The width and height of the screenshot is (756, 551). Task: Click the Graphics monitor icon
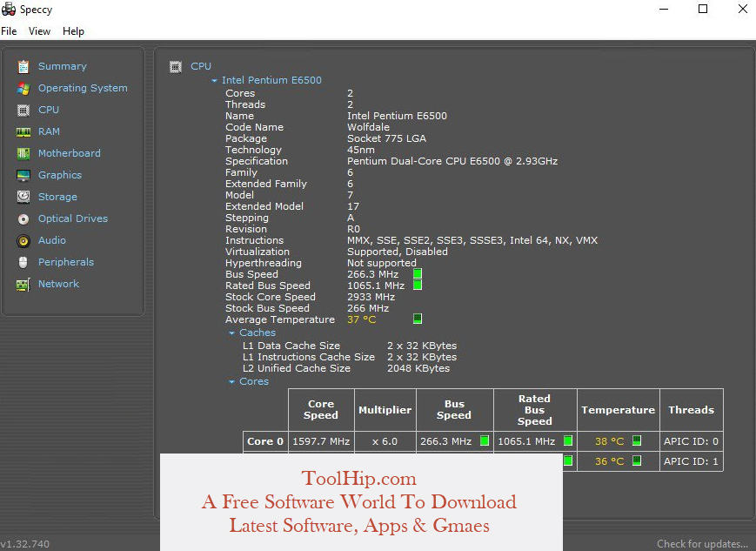pyautogui.click(x=23, y=175)
